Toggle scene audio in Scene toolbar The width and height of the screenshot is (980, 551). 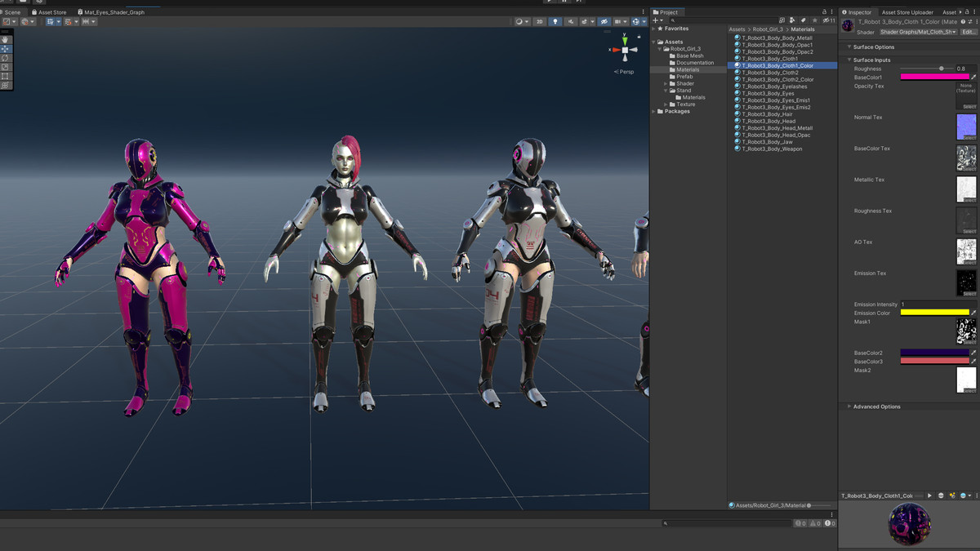(571, 21)
